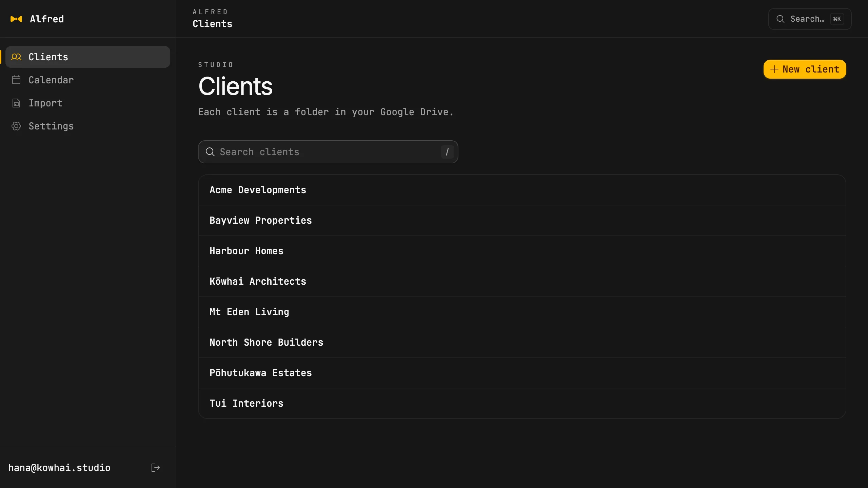
Task: Click the sign-out icon beside hana@kowhai.studio
Action: click(155, 468)
